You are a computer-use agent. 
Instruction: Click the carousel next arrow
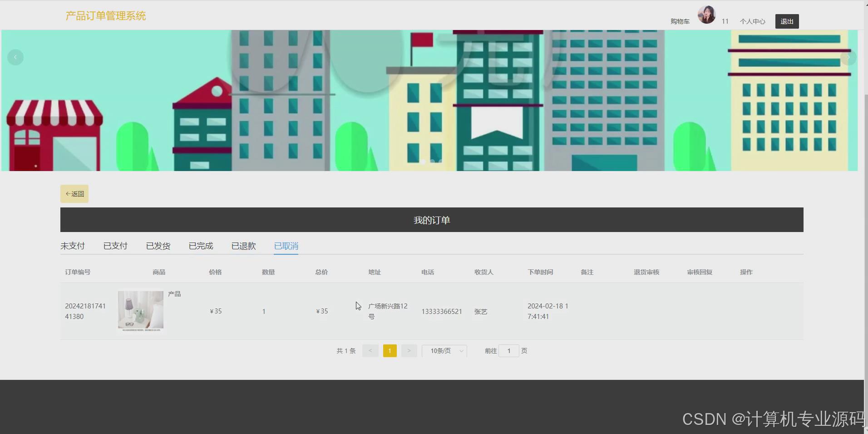848,57
